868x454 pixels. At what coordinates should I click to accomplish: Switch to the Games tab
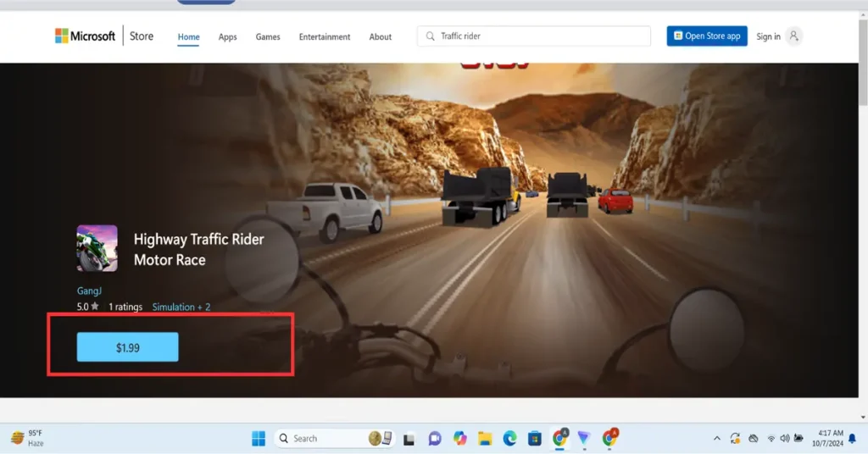[268, 37]
